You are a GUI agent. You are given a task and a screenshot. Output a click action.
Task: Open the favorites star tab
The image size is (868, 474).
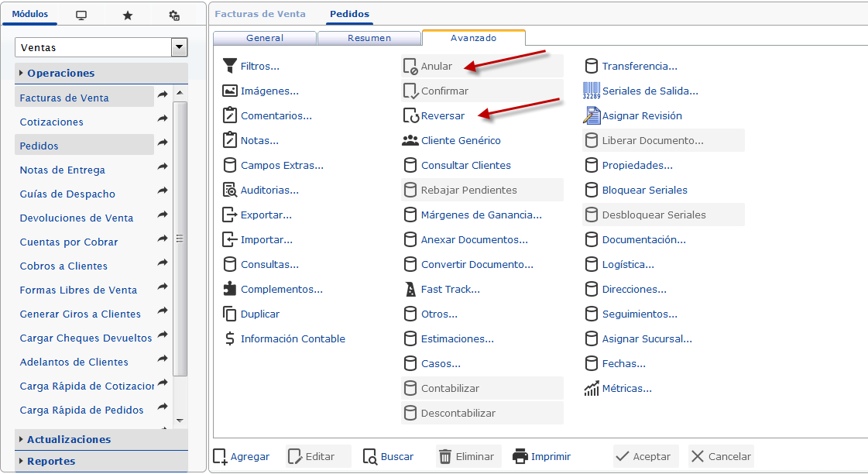tap(127, 15)
